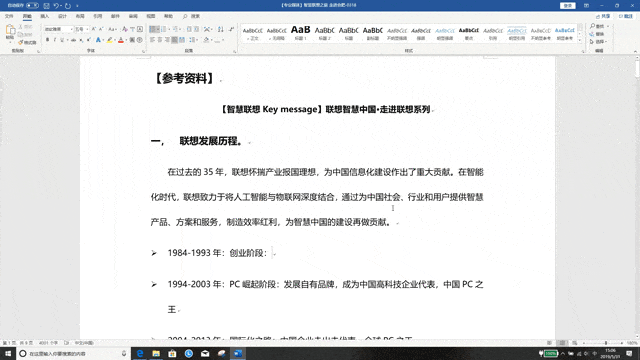Open the 选择 (Select) dropdown
Viewport: 640px width, 360px height.
(599, 42)
